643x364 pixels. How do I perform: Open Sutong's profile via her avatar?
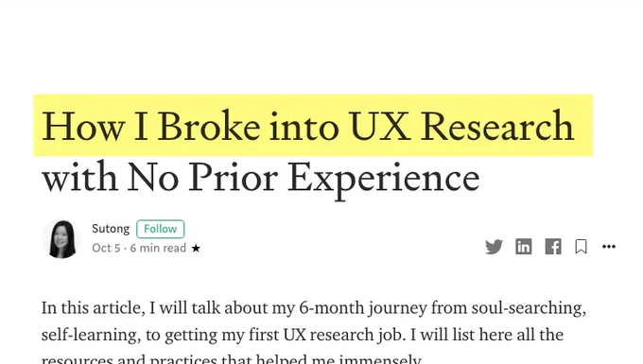61,239
